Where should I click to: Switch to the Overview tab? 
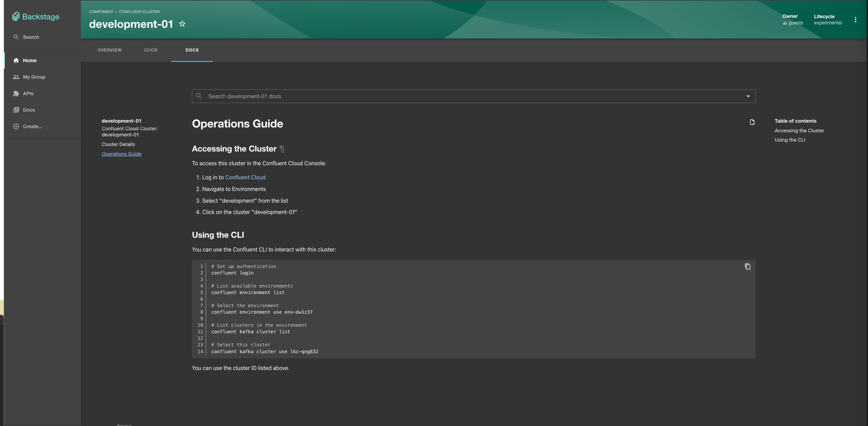coord(109,50)
